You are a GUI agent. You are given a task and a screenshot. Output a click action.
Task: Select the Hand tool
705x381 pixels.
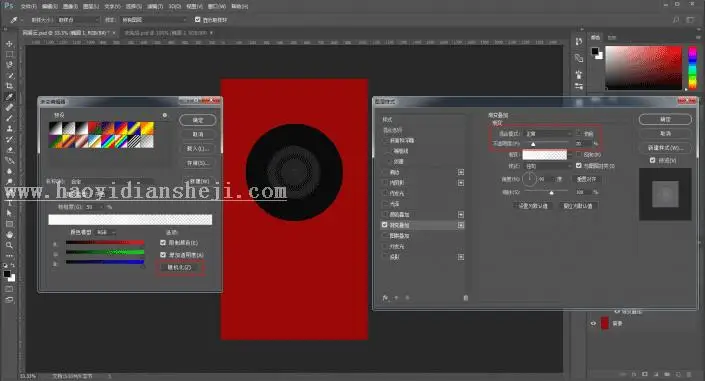[9, 234]
